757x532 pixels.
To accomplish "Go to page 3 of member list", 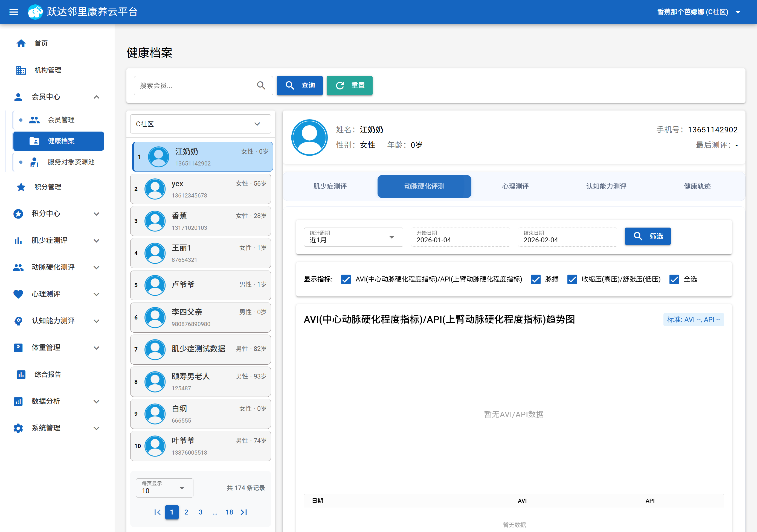I will tap(201, 512).
